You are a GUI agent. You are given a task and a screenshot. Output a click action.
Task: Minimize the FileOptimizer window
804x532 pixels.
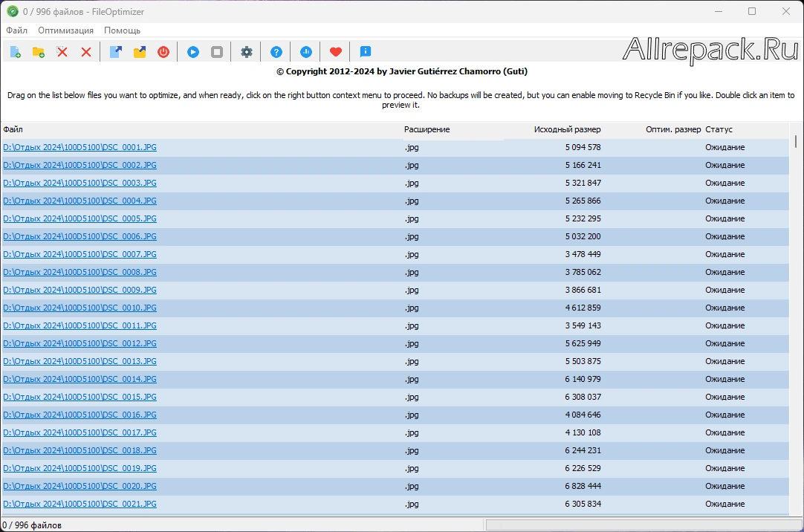point(719,11)
